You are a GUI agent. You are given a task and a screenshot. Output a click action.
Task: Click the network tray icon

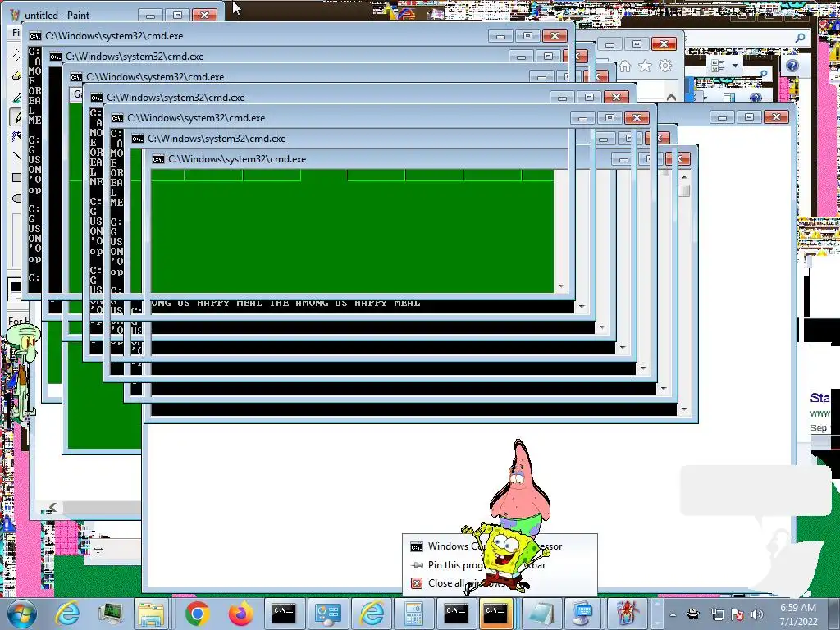point(717,614)
